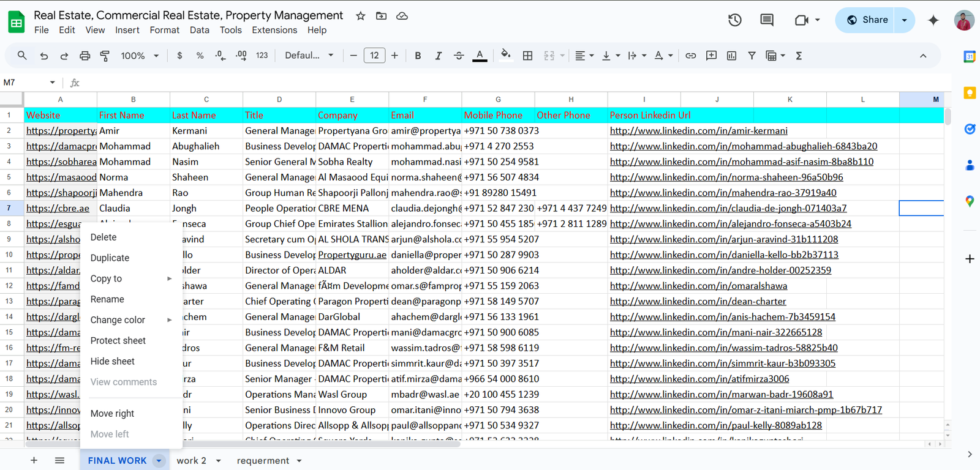The height and width of the screenshot is (470, 980).
Task: Increase decimal places
Action: [241, 56]
